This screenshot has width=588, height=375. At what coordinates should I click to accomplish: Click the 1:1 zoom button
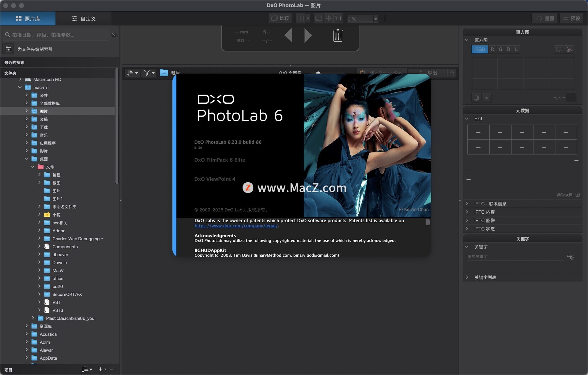338,18
